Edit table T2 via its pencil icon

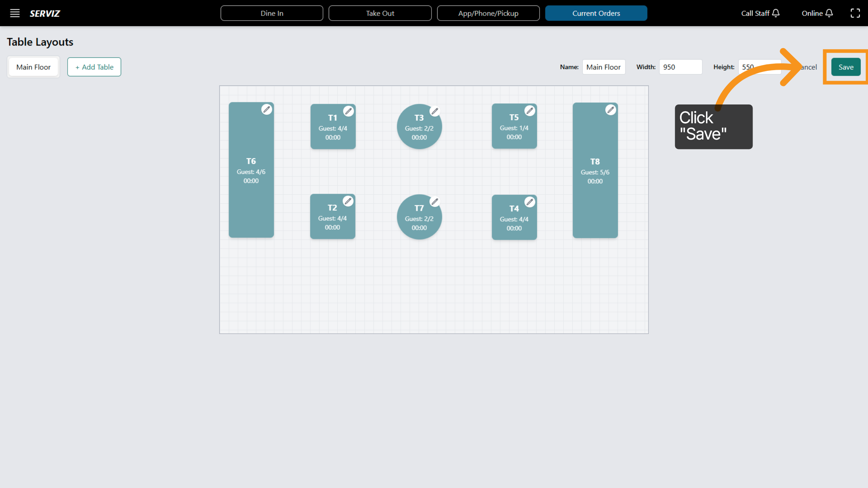point(348,201)
